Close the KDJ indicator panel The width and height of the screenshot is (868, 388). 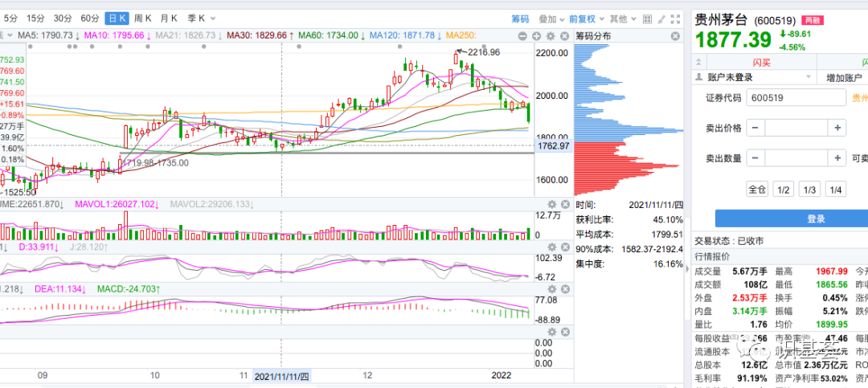(565, 247)
